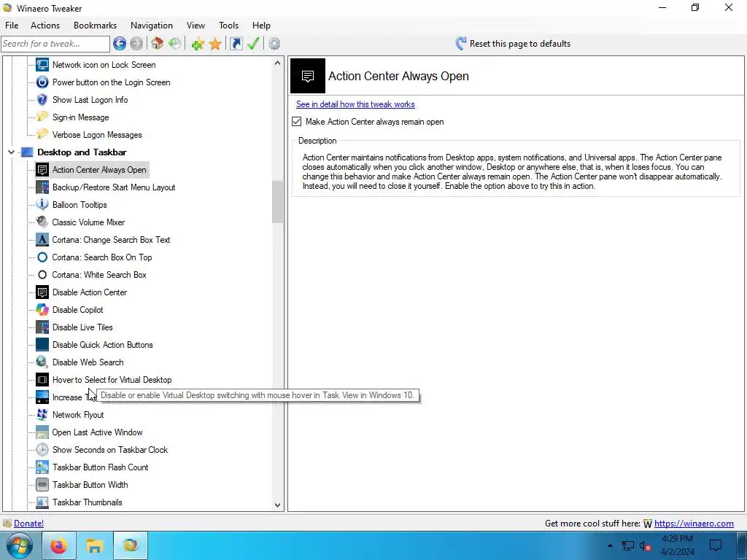
Task: Select Taskbar Thumbnails entry
Action: (x=88, y=502)
